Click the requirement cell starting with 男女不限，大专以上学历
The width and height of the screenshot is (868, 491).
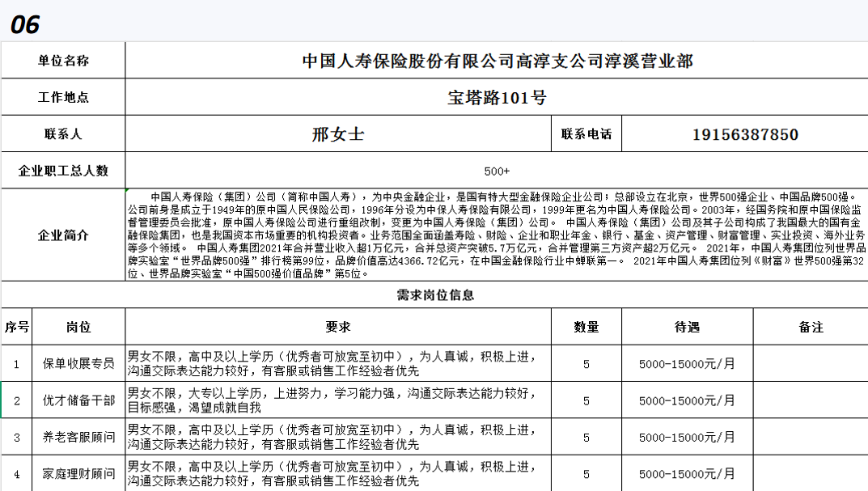tap(337, 400)
